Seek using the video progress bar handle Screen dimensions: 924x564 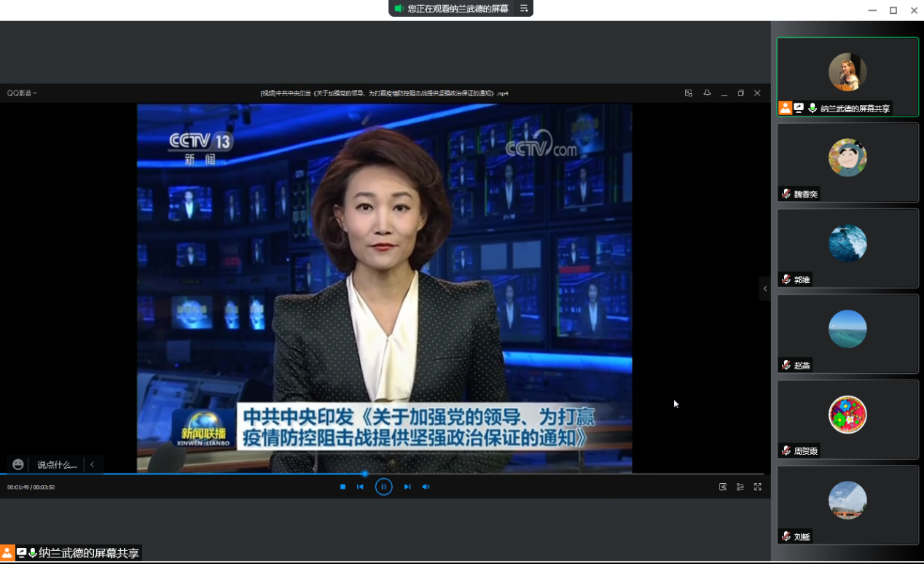tap(365, 474)
